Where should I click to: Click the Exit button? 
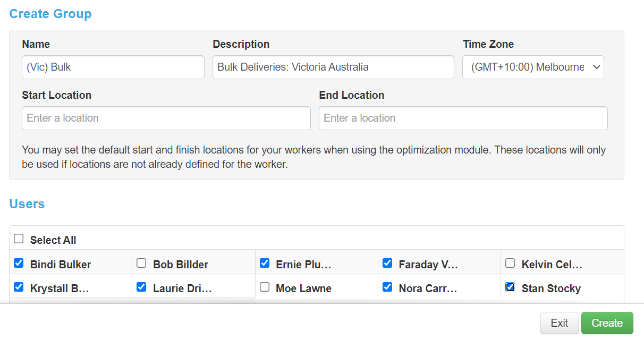[560, 323]
